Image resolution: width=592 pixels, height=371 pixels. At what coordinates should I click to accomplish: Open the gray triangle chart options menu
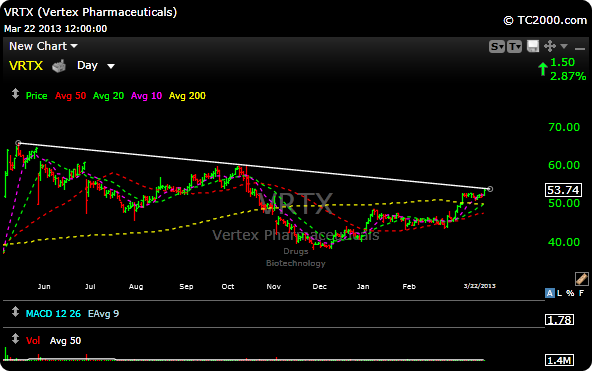(564, 46)
